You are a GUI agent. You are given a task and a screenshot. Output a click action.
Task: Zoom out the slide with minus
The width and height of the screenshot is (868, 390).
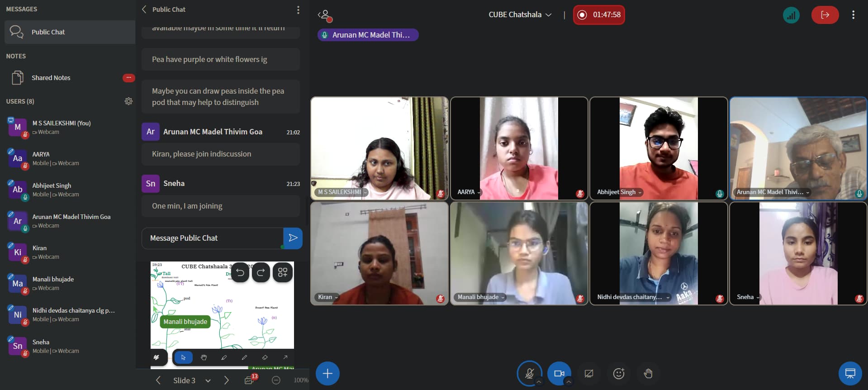[x=276, y=380]
